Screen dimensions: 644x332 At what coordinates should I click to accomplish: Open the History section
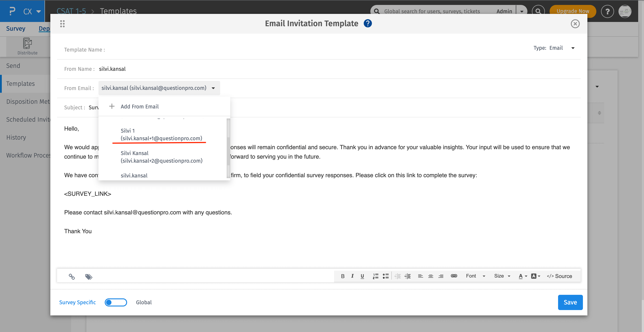pos(16,137)
